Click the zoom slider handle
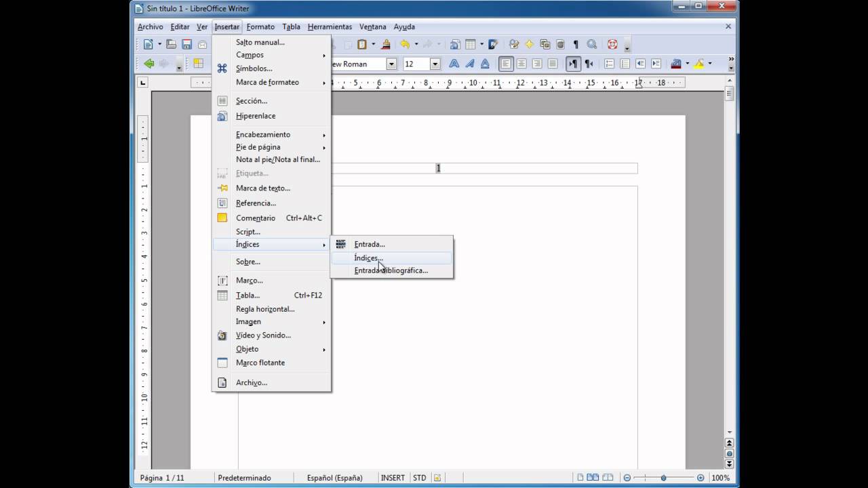Screen dimensions: 868x488 click(x=663, y=478)
